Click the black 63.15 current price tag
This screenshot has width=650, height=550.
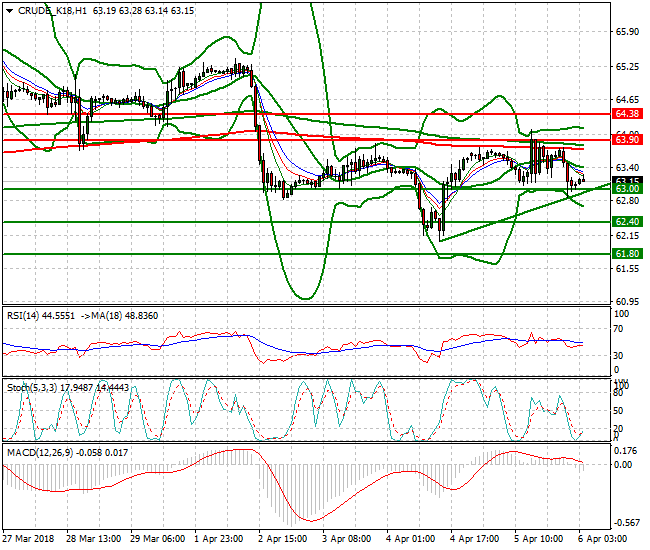pyautogui.click(x=627, y=181)
